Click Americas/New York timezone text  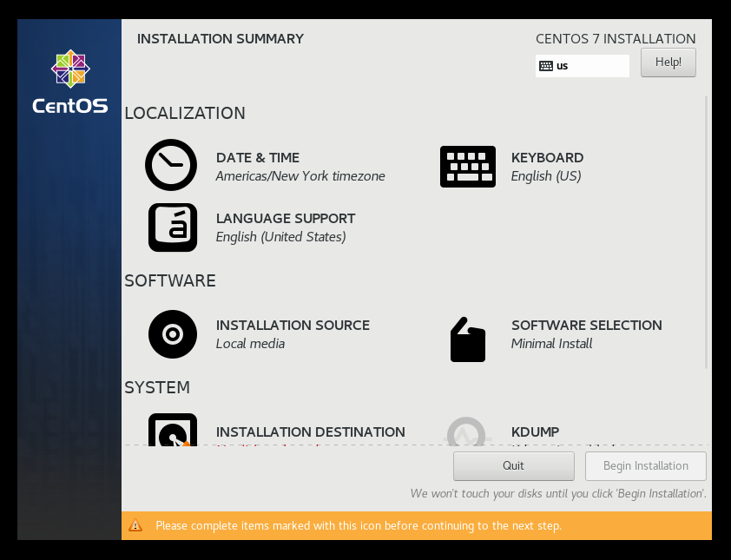click(x=300, y=176)
